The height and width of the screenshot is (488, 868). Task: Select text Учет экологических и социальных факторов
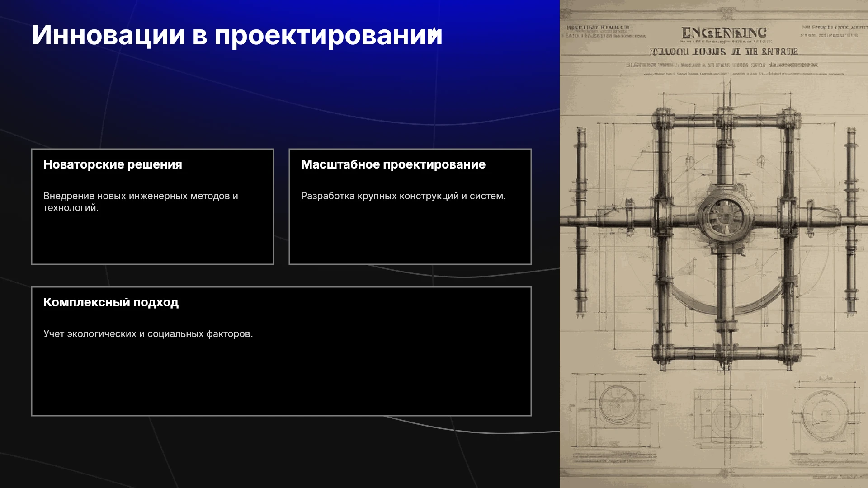(148, 334)
